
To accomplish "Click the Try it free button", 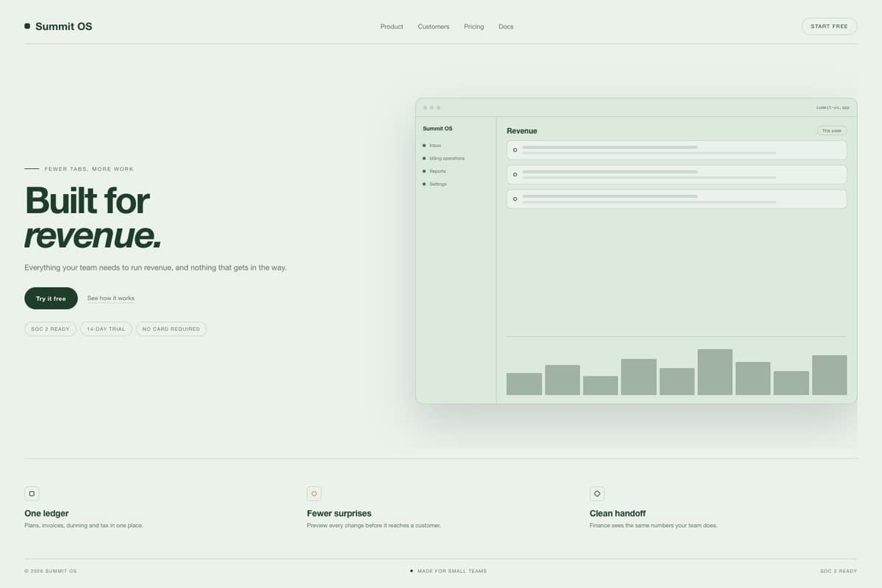I will (x=51, y=298).
